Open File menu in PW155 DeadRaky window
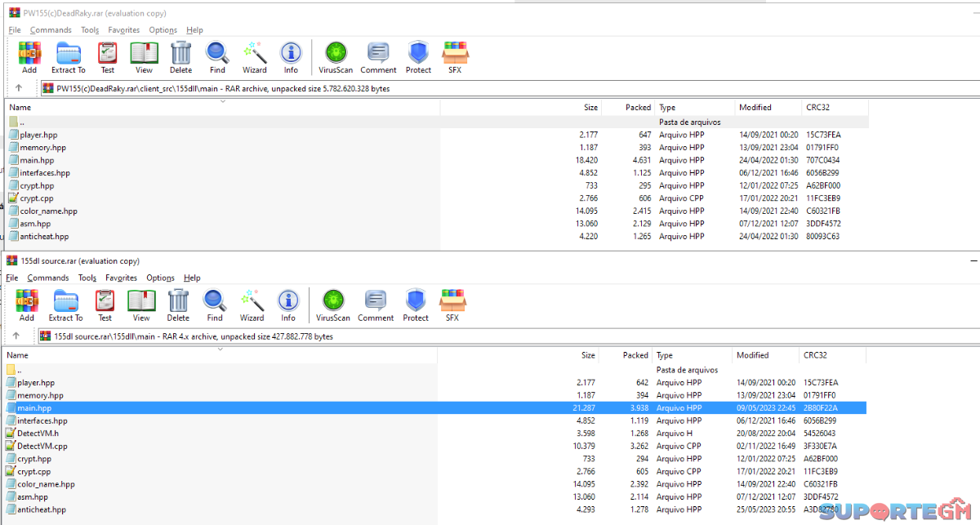Screen dimensions: 980x525 tap(15, 30)
